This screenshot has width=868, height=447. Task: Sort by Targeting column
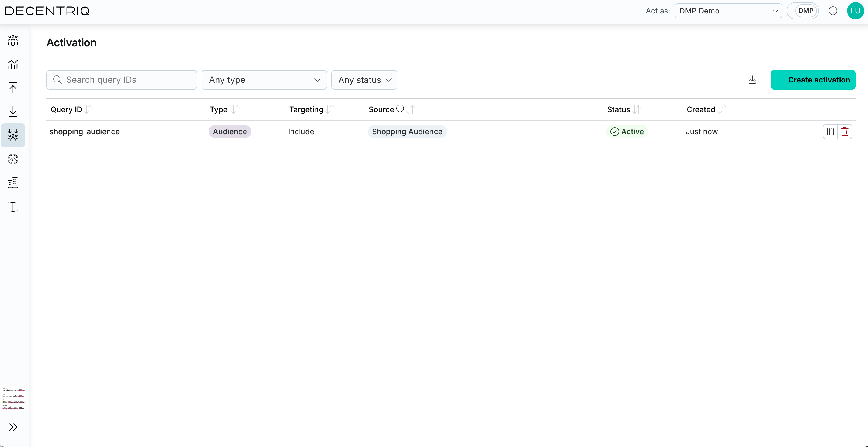[330, 109]
